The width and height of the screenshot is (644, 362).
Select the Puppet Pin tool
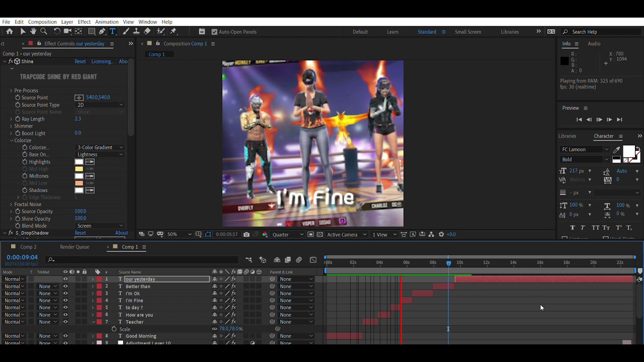point(174,32)
